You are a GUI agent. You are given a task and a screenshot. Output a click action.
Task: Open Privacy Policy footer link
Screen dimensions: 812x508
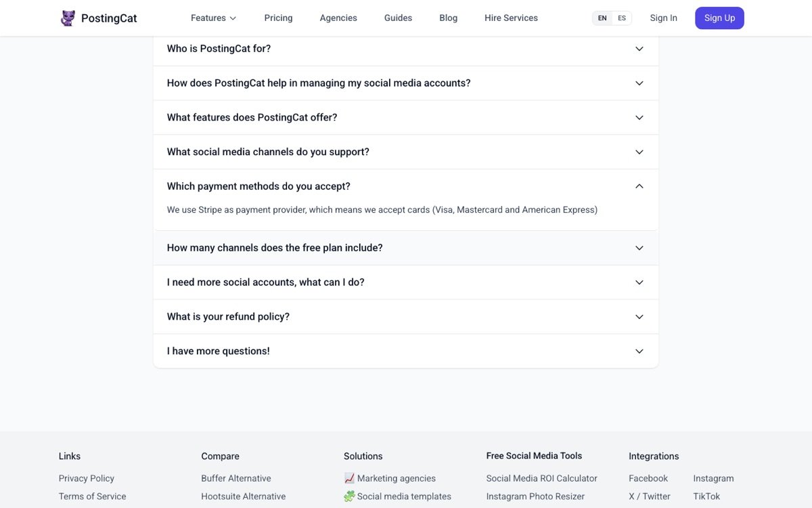(87, 478)
